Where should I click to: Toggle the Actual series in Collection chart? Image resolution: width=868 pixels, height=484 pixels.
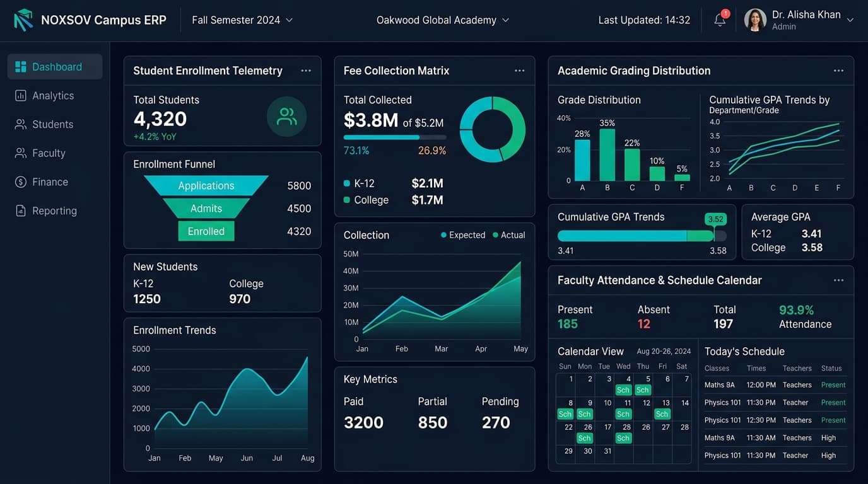click(x=509, y=235)
